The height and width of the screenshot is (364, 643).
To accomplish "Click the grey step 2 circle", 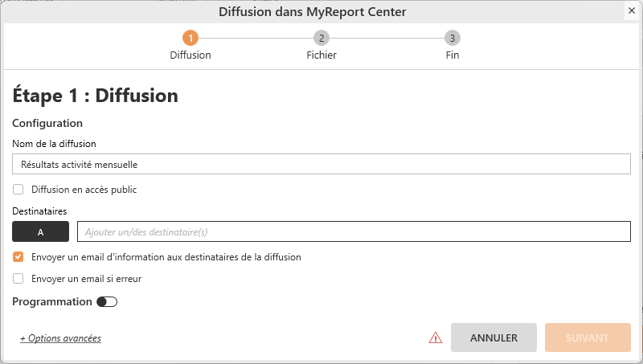I will point(321,38).
